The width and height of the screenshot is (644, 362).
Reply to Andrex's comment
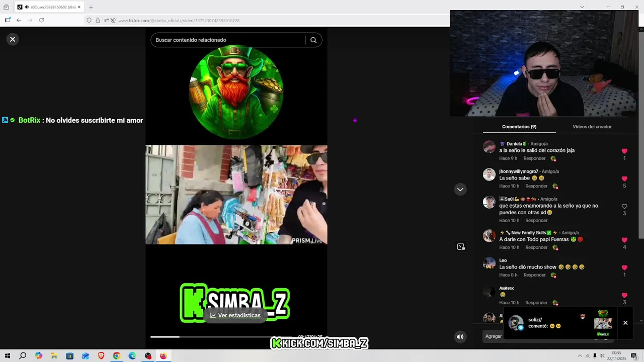point(536,303)
